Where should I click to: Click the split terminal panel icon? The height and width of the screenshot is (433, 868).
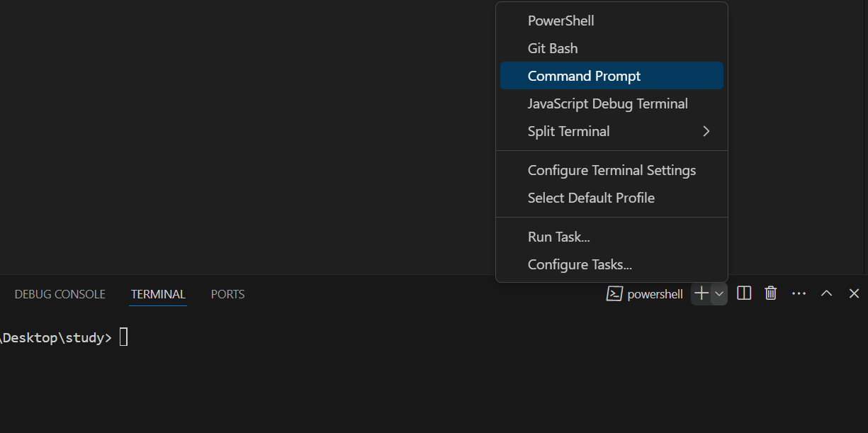click(x=744, y=293)
